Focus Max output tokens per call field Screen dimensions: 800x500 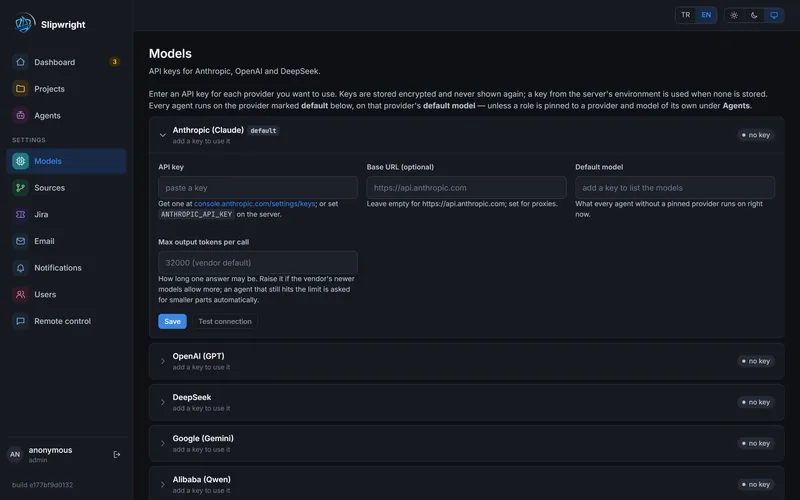coord(258,263)
